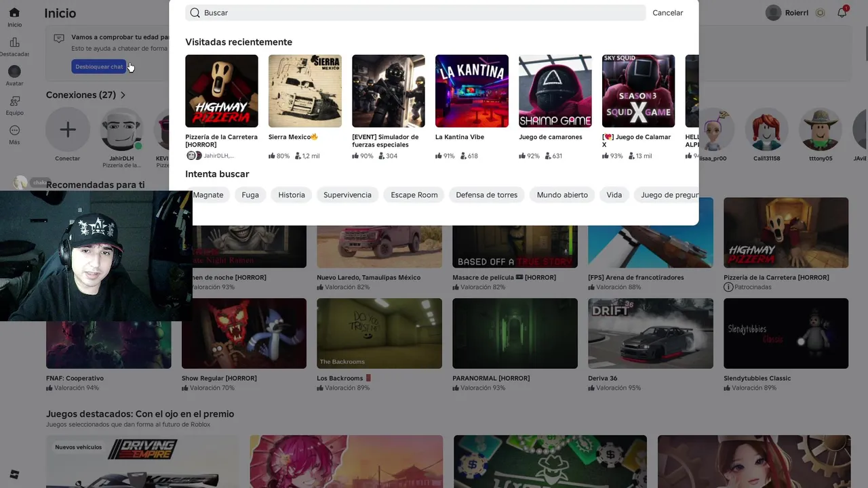The height and width of the screenshot is (488, 868).
Task: Open the Destacadas charts sidebar icon
Action: pos(14,42)
